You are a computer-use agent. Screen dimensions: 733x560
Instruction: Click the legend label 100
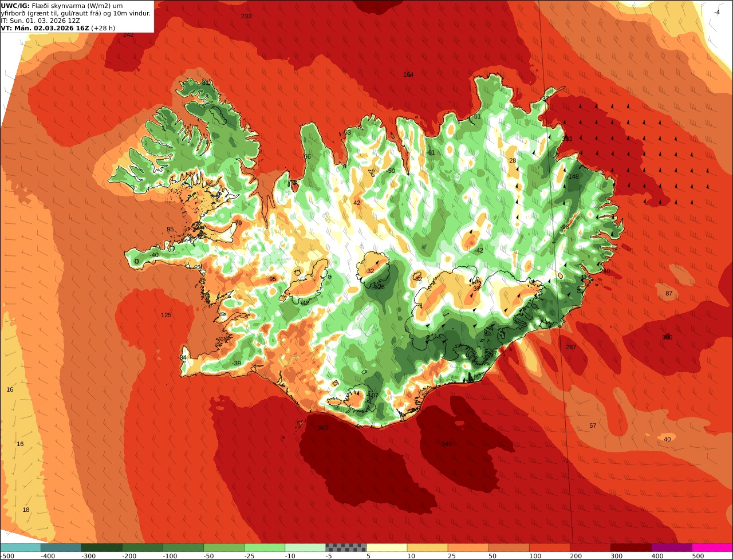pyautogui.click(x=536, y=556)
